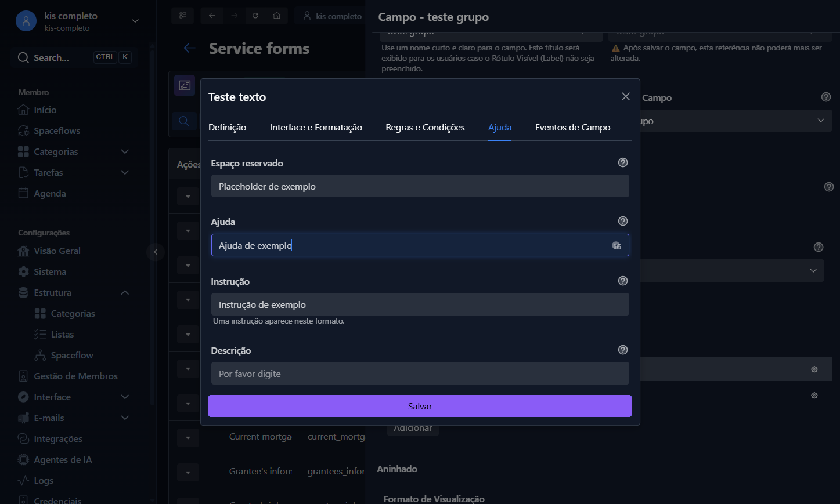Open the Agenda calendar item
Image resolution: width=840 pixels, height=504 pixels.
point(49,193)
